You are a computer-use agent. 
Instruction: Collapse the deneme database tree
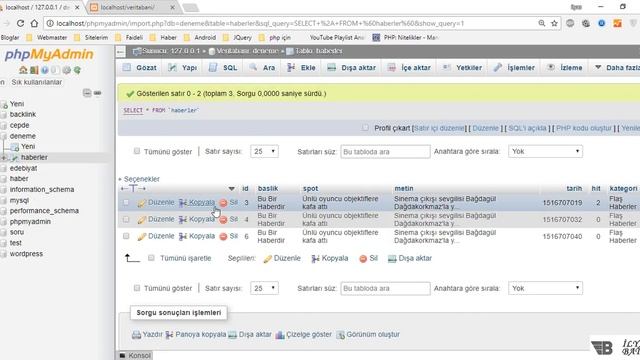click(x=4, y=136)
